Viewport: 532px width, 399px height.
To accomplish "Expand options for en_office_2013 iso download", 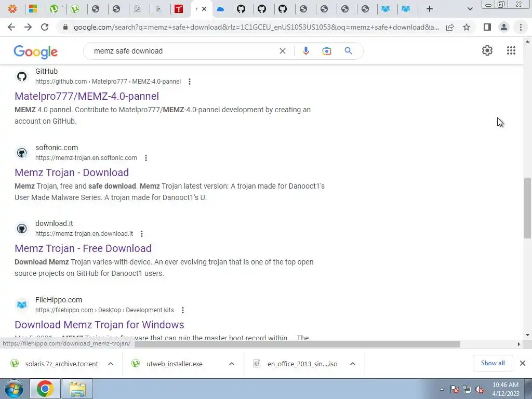I will (353, 364).
